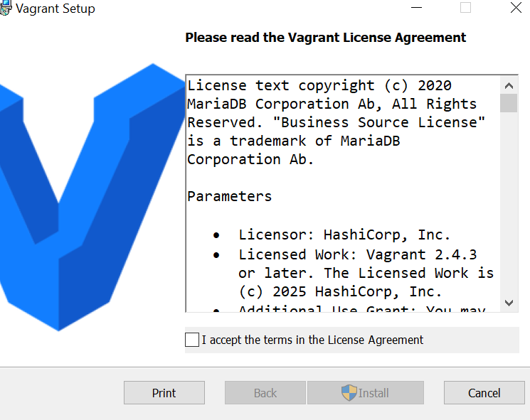Minimize the Vagrant Setup window

[416, 8]
